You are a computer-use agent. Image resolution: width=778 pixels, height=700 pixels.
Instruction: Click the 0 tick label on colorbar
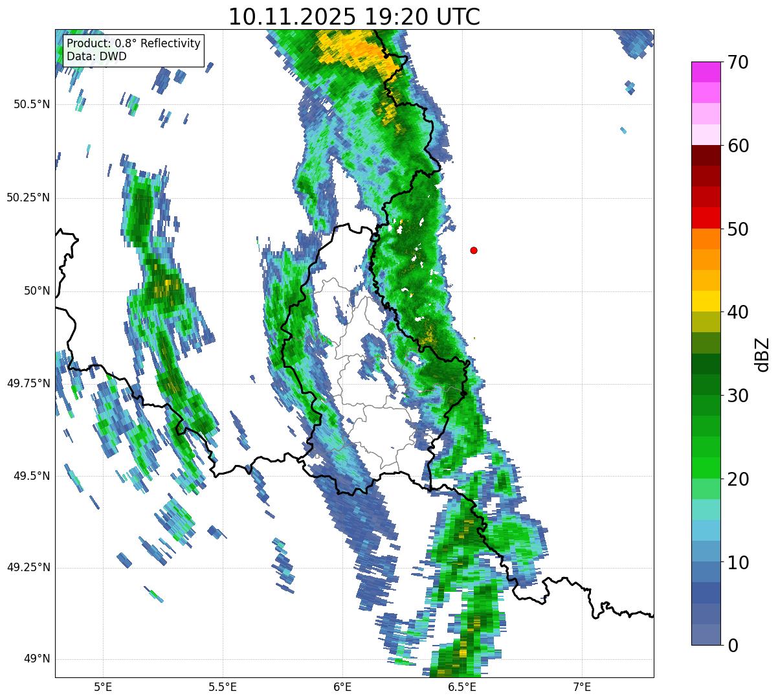(733, 646)
